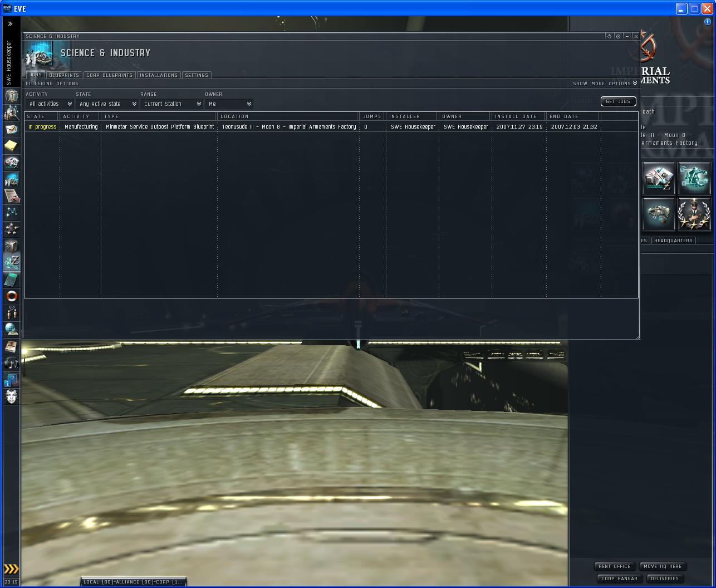
Task: Switch to the Jobs tab
Action: point(36,75)
